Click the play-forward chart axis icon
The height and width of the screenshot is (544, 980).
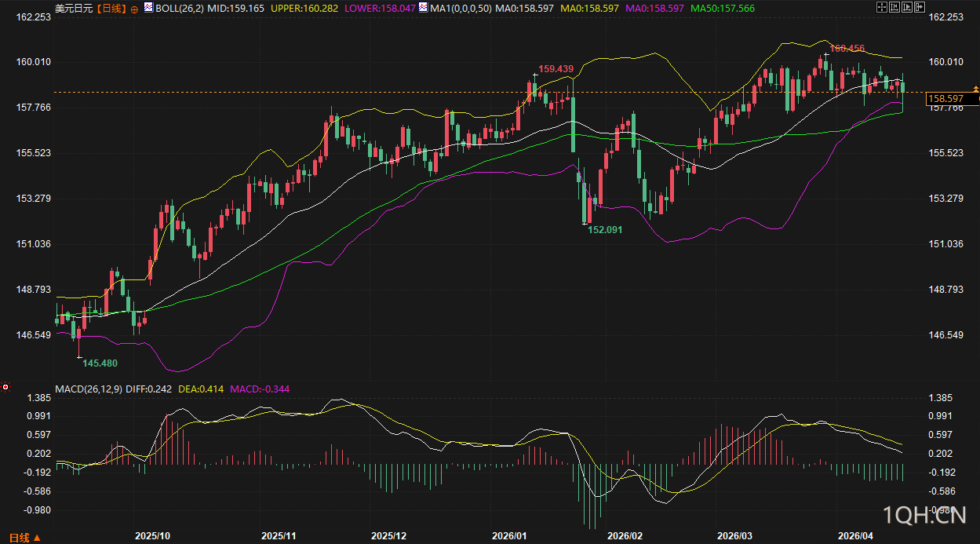pyautogui.click(x=908, y=8)
